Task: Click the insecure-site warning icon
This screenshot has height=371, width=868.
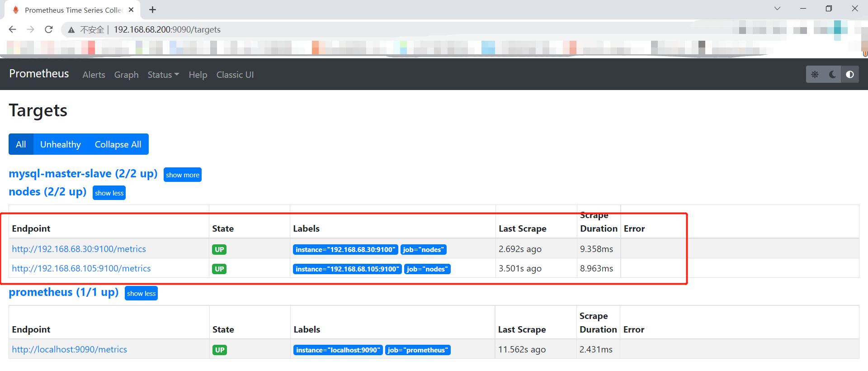Action: pyautogui.click(x=71, y=30)
